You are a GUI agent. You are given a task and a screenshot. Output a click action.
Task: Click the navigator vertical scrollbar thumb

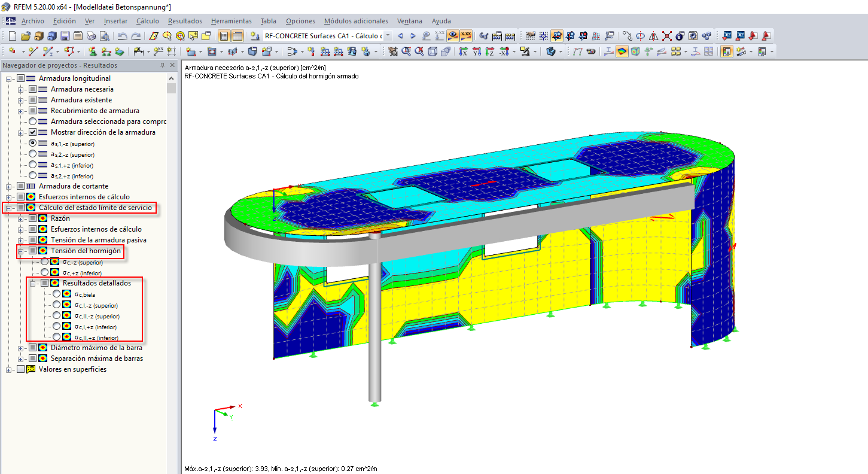point(171,89)
